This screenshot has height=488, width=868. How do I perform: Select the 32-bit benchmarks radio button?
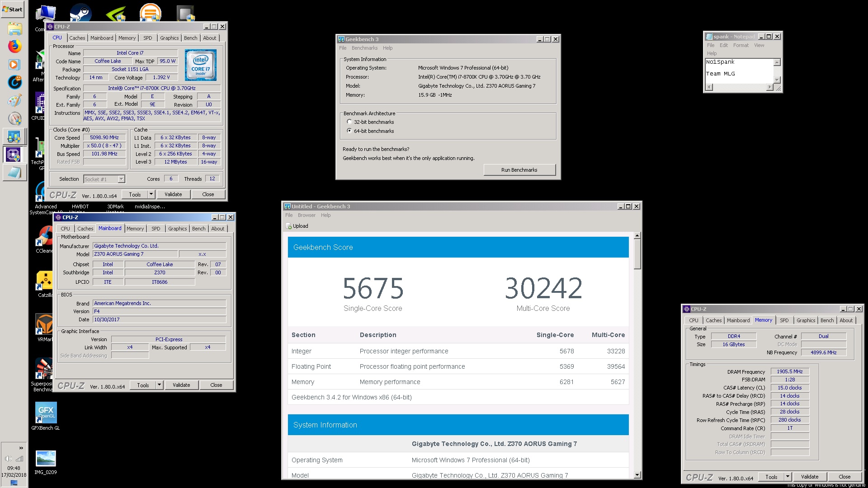point(349,122)
